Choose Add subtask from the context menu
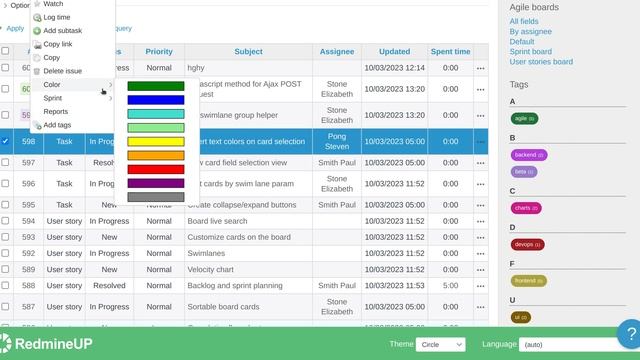 (x=62, y=31)
